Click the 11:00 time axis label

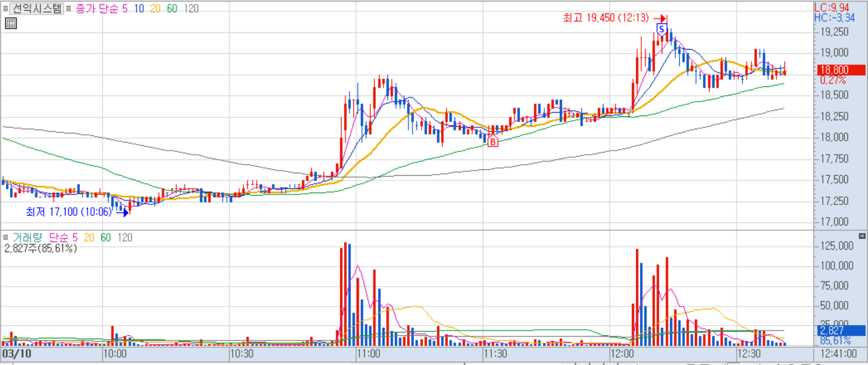(x=369, y=354)
